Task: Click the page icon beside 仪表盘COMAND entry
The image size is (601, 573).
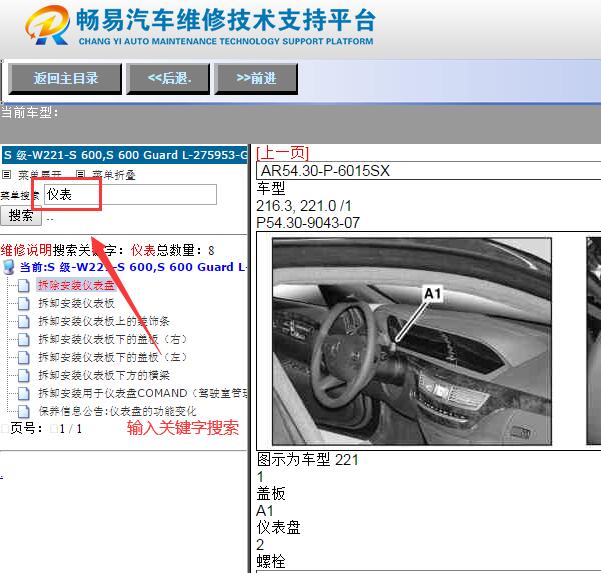Action: (23, 394)
